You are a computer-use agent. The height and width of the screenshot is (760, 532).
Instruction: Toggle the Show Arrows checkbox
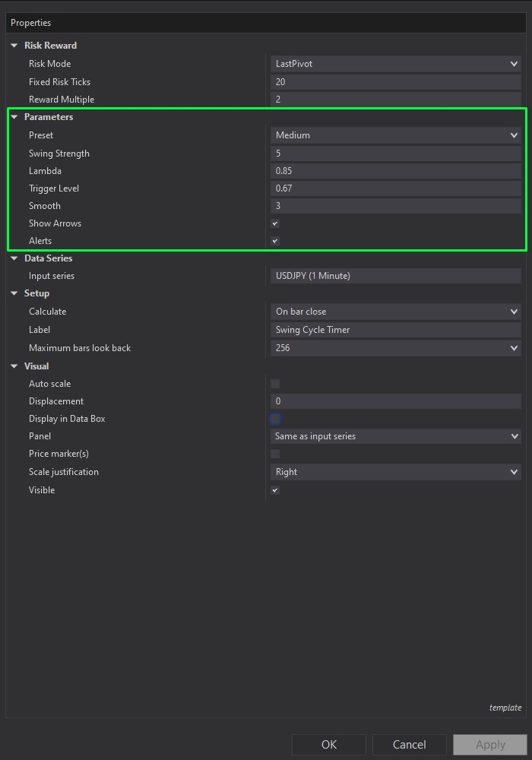[275, 223]
